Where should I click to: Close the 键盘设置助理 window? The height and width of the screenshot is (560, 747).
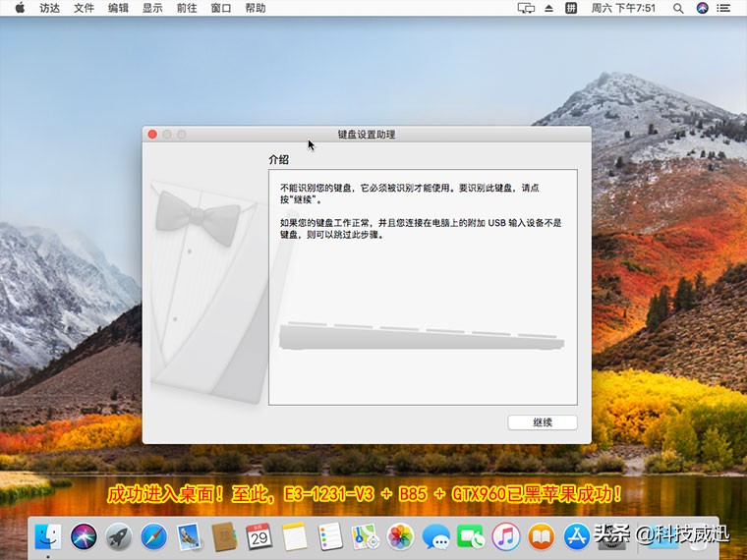click(152, 135)
